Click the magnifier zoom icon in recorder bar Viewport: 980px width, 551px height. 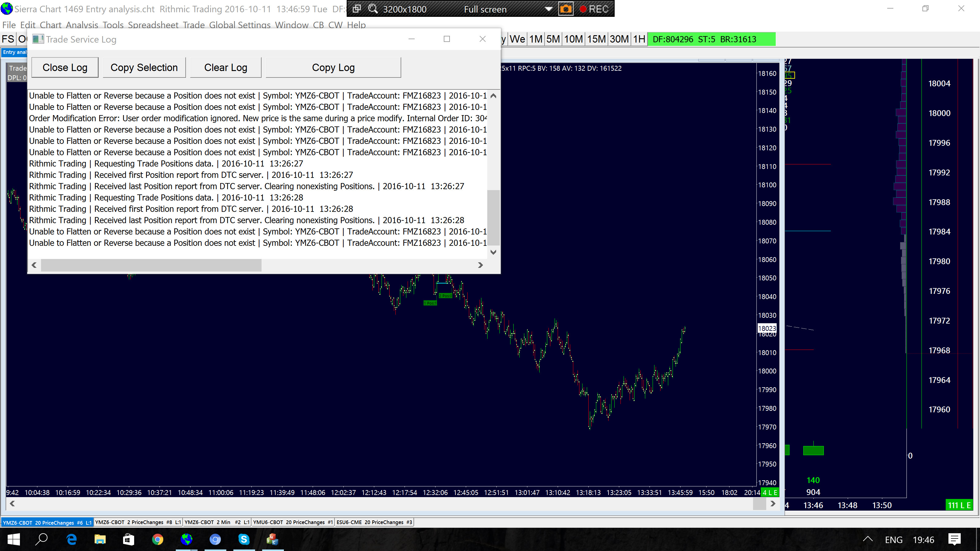pos(373,9)
